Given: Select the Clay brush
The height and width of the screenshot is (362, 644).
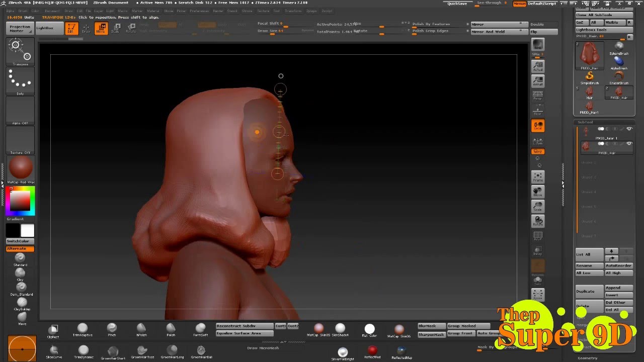Looking at the screenshot, I should 20,274.
